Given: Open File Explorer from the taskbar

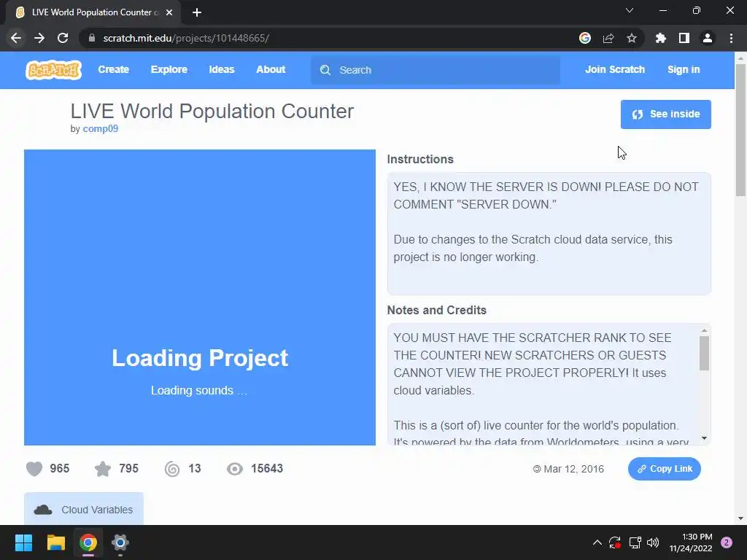Looking at the screenshot, I should pos(55,542).
